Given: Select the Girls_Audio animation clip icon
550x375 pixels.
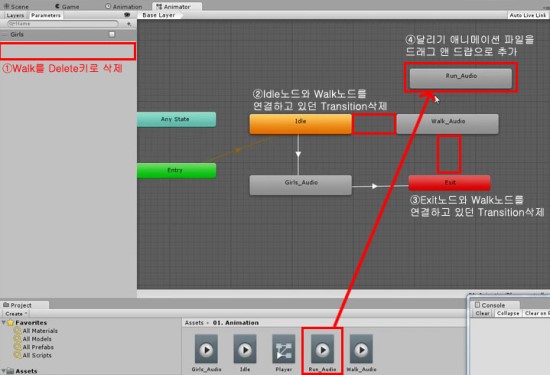Looking at the screenshot, I should (x=206, y=349).
